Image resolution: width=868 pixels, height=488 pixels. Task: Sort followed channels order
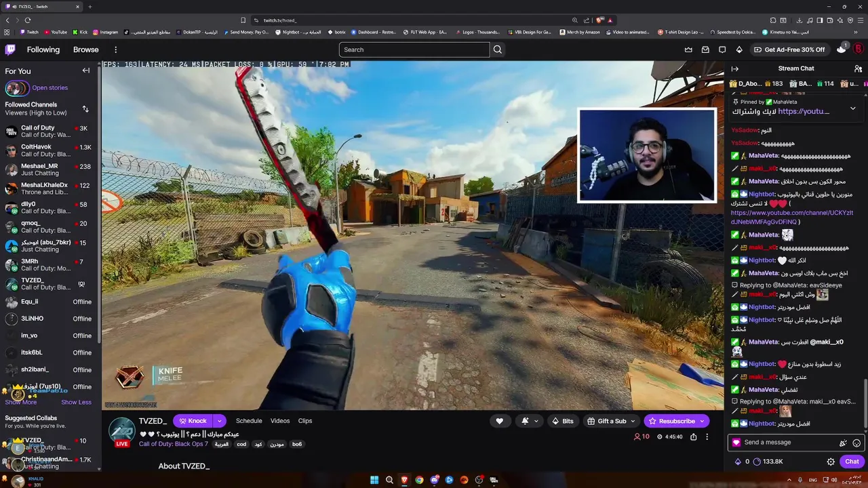point(85,108)
